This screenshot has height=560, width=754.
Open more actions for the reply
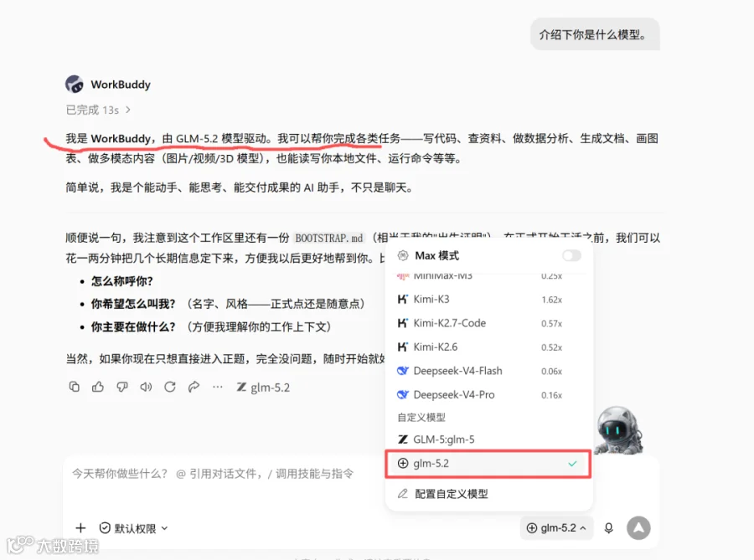coord(218,387)
